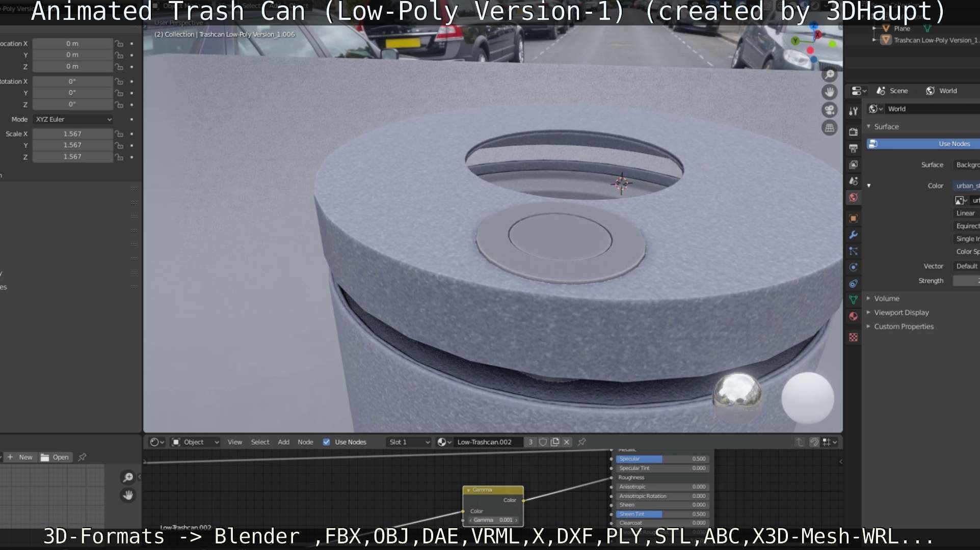Open the Texture properties tab
This screenshot has height=550, width=980.
coord(853,337)
